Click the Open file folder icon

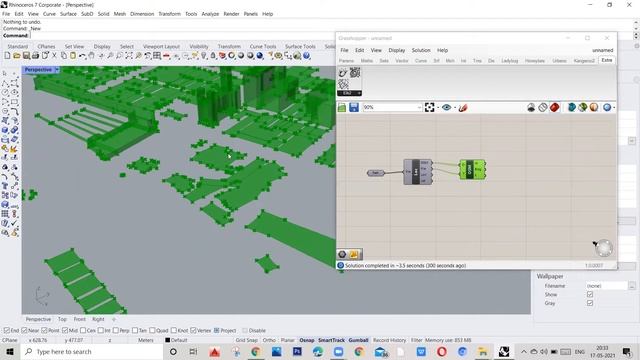pos(17,56)
